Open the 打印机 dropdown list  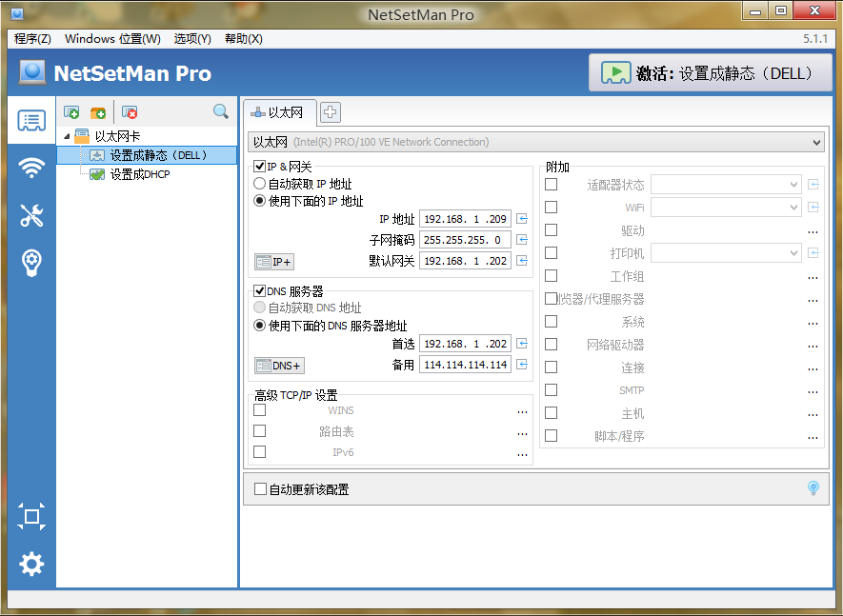click(x=726, y=252)
